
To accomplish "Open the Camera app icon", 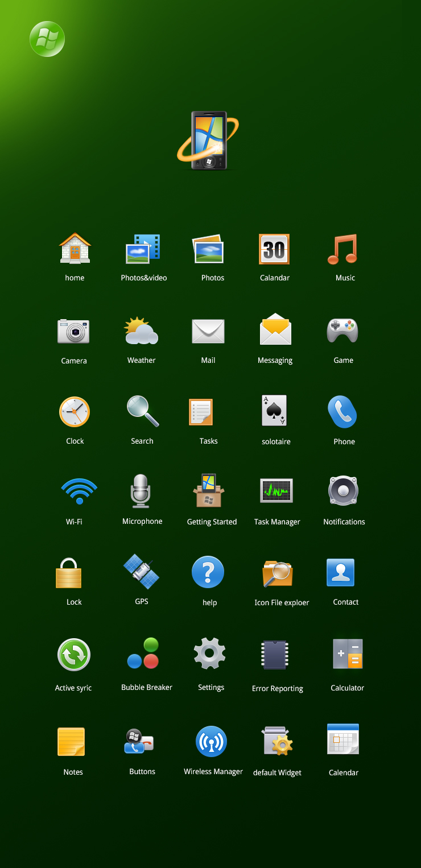I will [x=73, y=331].
